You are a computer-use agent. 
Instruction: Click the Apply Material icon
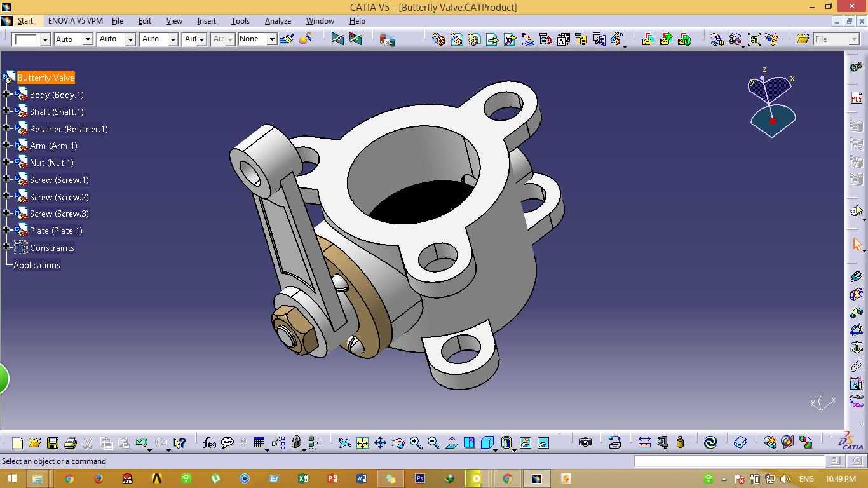710,443
